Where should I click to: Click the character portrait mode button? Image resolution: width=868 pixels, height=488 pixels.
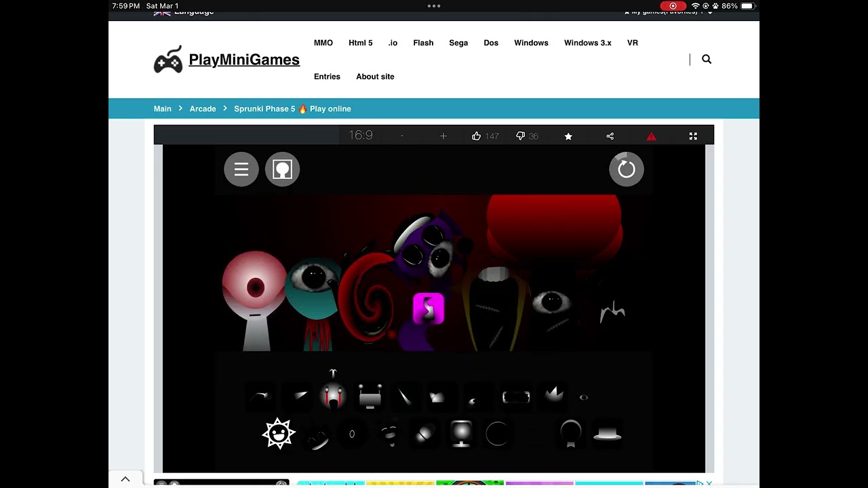(x=282, y=169)
